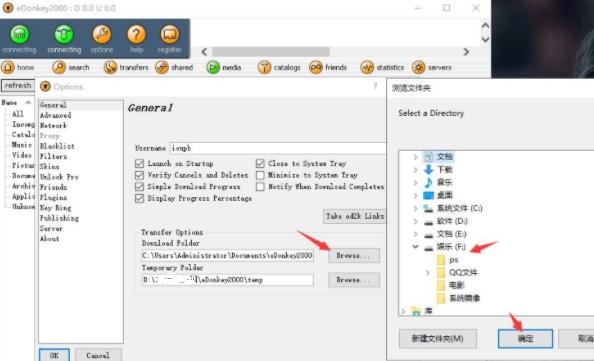This screenshot has height=361, width=594.
Task: Click the Username input field
Action: (278, 148)
